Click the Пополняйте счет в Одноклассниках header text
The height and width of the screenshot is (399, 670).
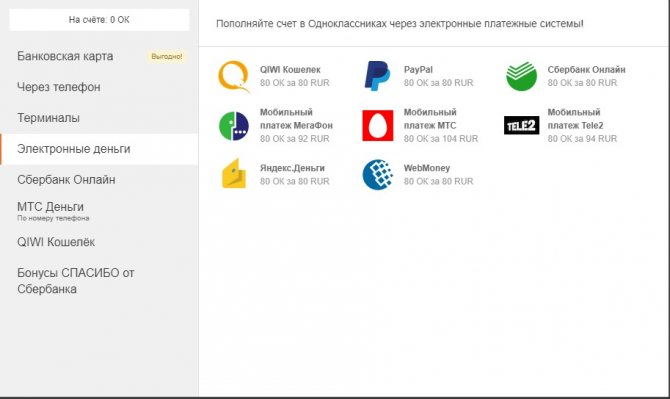[x=399, y=24]
